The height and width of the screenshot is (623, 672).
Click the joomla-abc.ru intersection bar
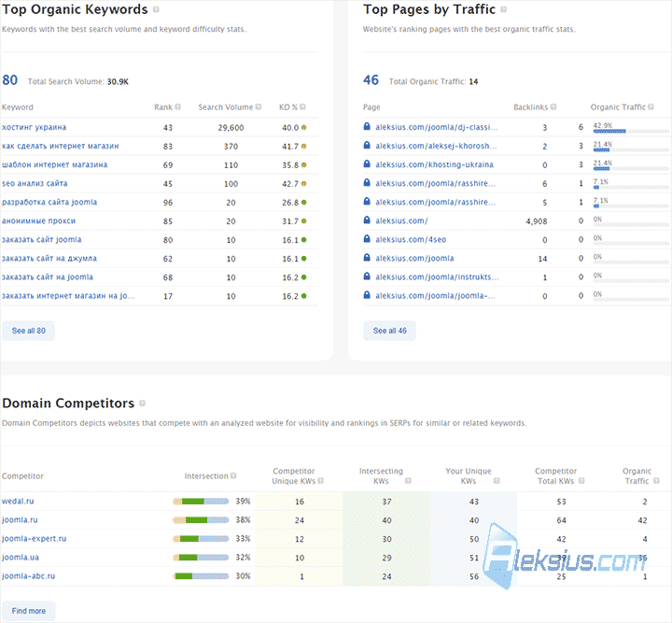(201, 576)
